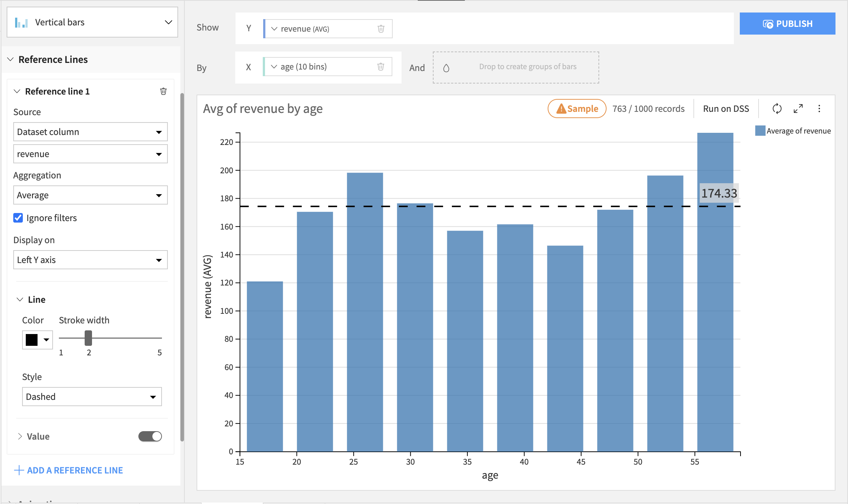Screen dimensions: 848x504
Task: Open the Dashed line style dropdown
Action: [x=92, y=397]
